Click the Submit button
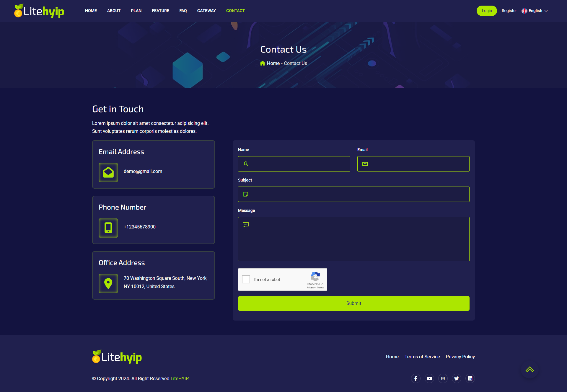The width and height of the screenshot is (567, 392). tap(353, 303)
